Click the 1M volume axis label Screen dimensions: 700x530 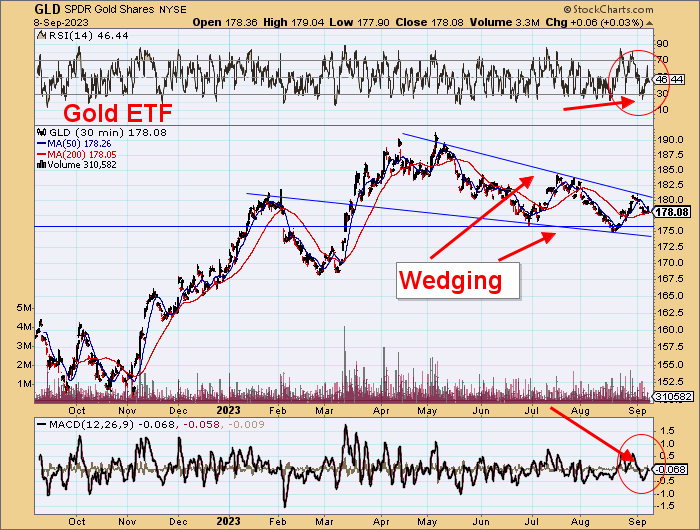[25, 384]
